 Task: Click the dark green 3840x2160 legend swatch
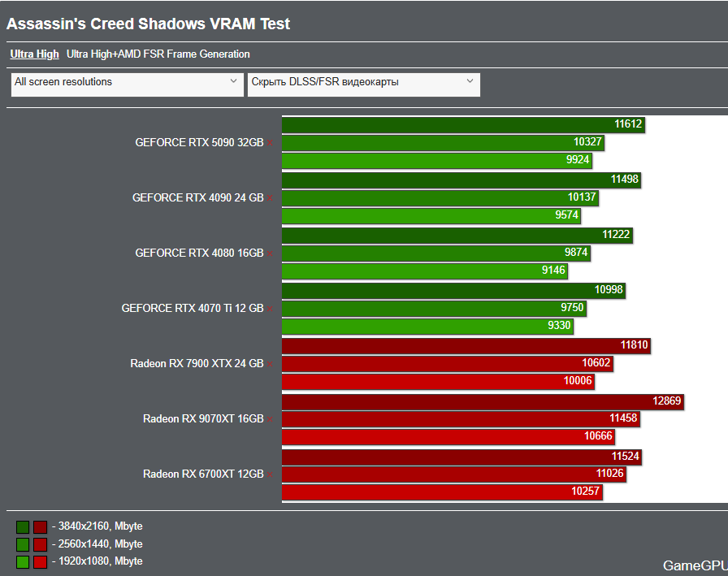23,527
